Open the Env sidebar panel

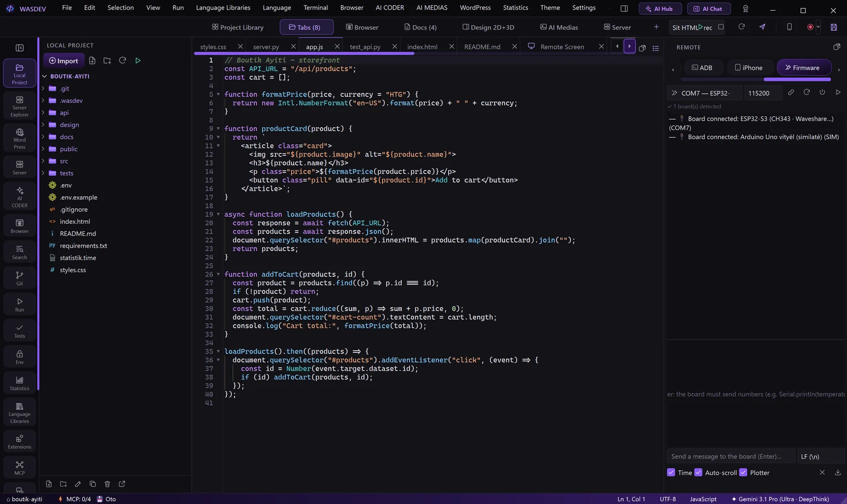20,357
